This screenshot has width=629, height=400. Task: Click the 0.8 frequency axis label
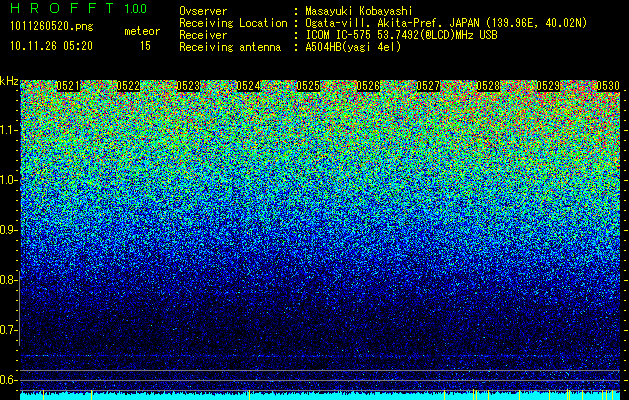pyautogui.click(x=8, y=280)
